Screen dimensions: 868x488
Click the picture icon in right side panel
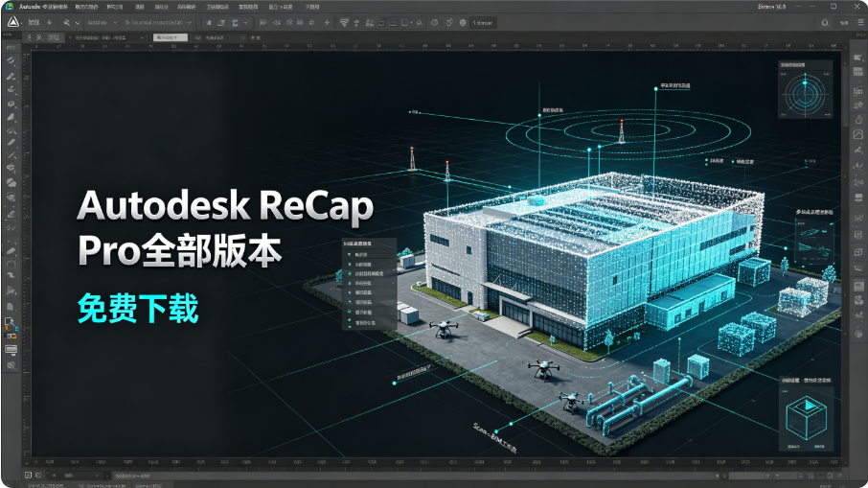[858, 134]
